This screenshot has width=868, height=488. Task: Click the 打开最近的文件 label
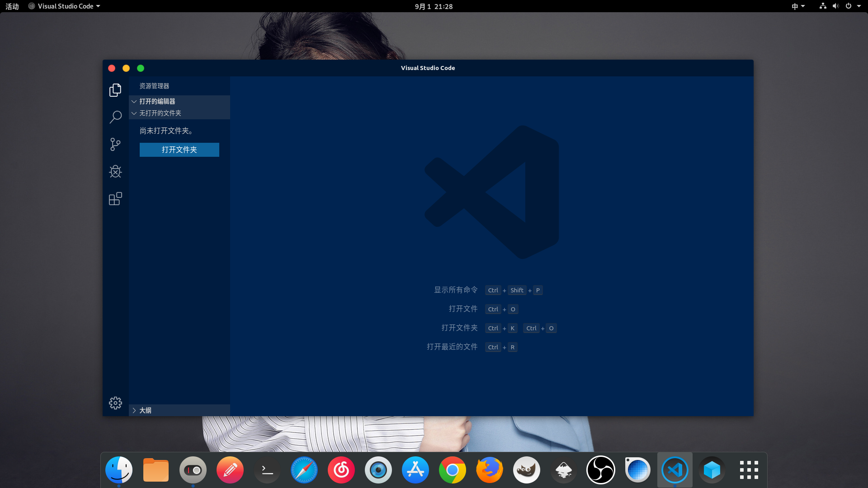452,347
